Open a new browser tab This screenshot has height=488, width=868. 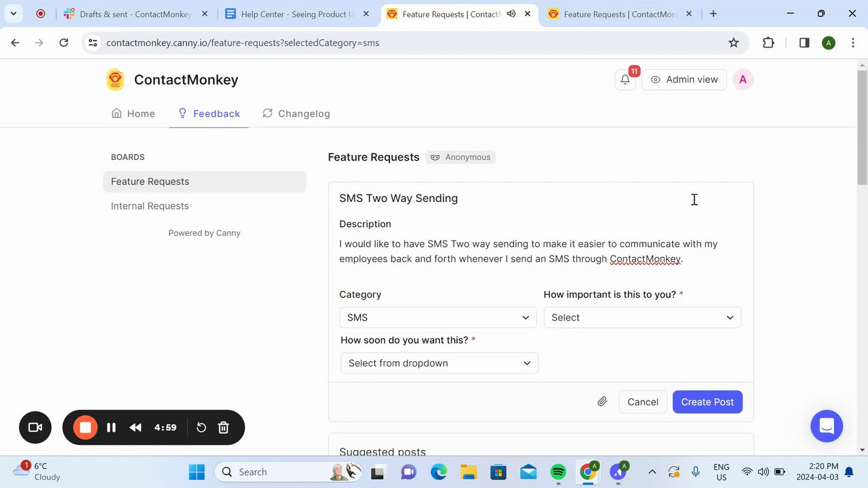713,14
